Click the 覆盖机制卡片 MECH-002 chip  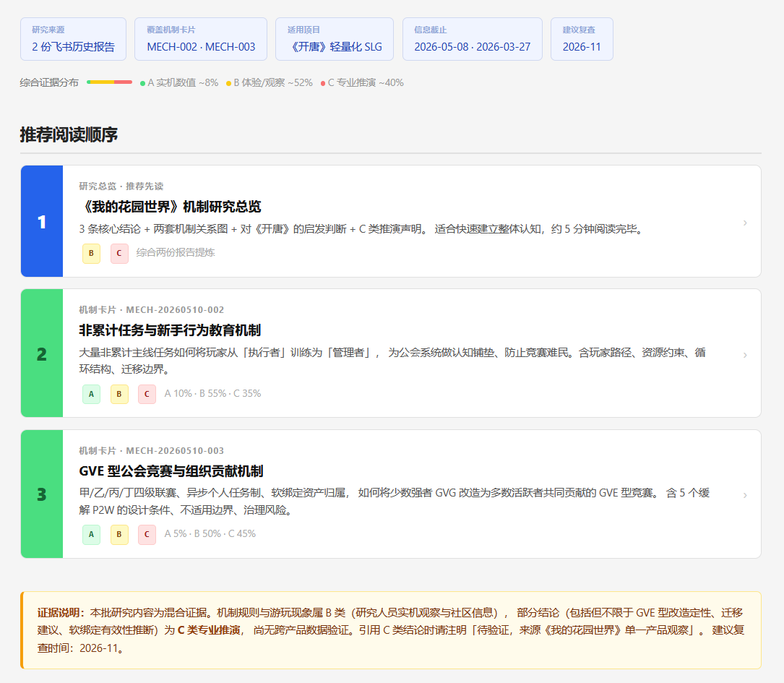201,39
